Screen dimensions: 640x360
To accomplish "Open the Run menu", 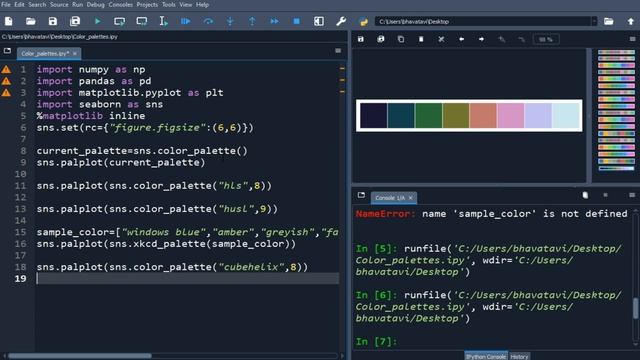I will pyautogui.click(x=78, y=4).
